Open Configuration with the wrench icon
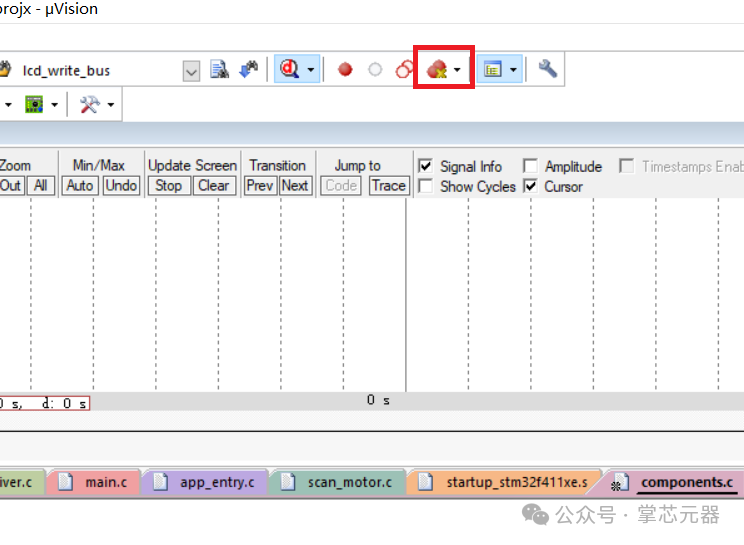Viewport: 744px width, 545px height. pos(548,69)
